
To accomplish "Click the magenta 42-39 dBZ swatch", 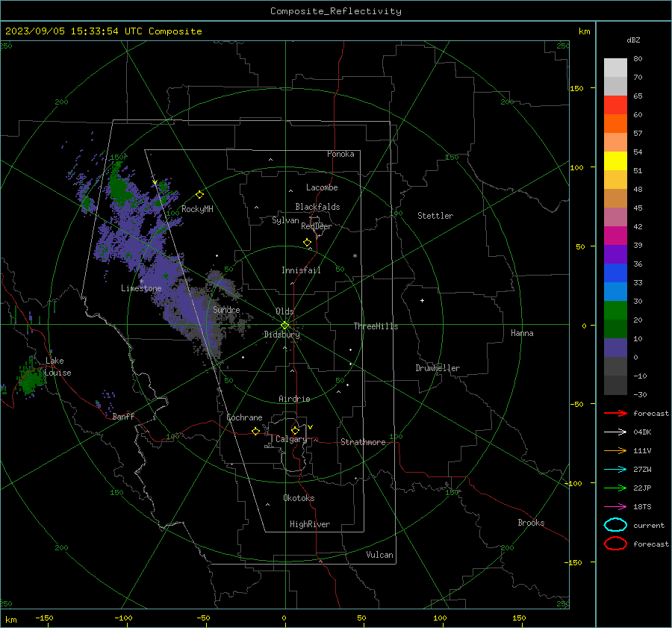I will point(615,235).
